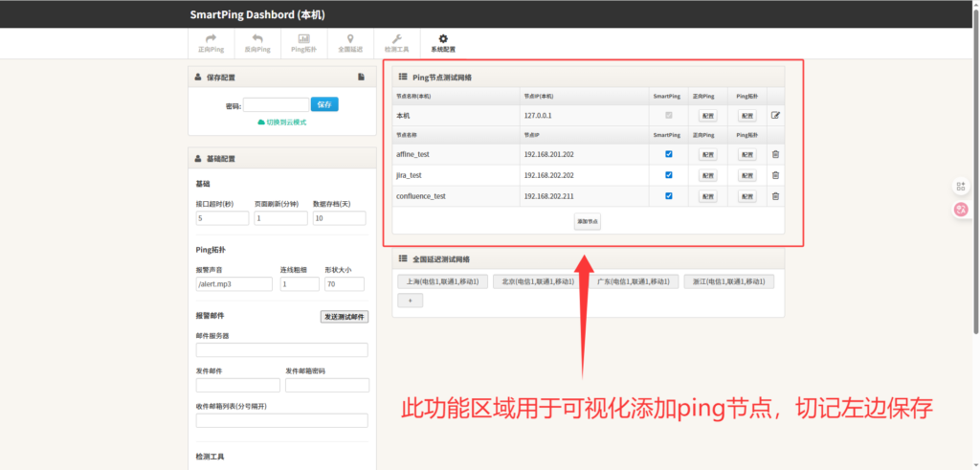
Task: Select the 系统配置 tab
Action: 443,43
